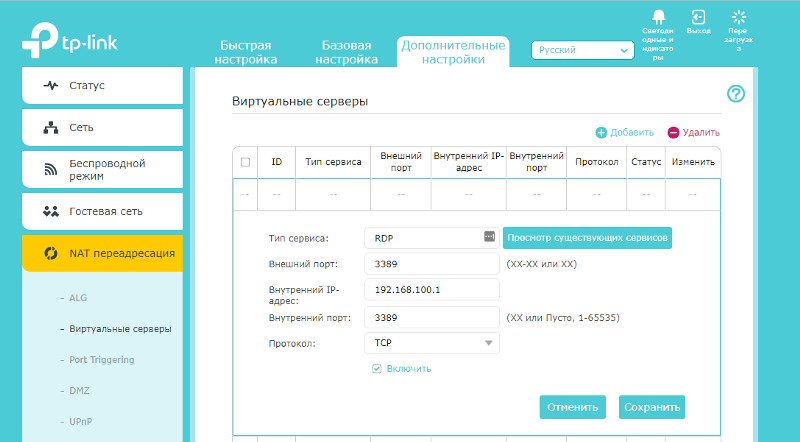The height and width of the screenshot is (442, 800).
Task: Open the LED indicators control icon
Action: (x=658, y=16)
